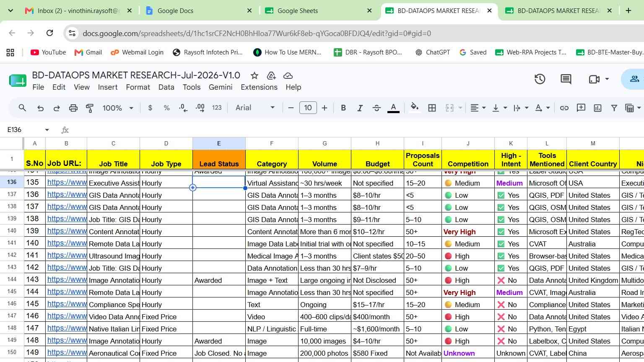Toggle the Yes checkbox in row 141
This screenshot has width=644, height=362.
coord(501,244)
